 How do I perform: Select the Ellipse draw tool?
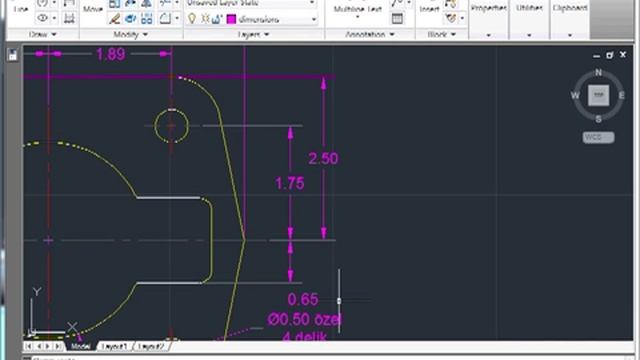point(42,18)
